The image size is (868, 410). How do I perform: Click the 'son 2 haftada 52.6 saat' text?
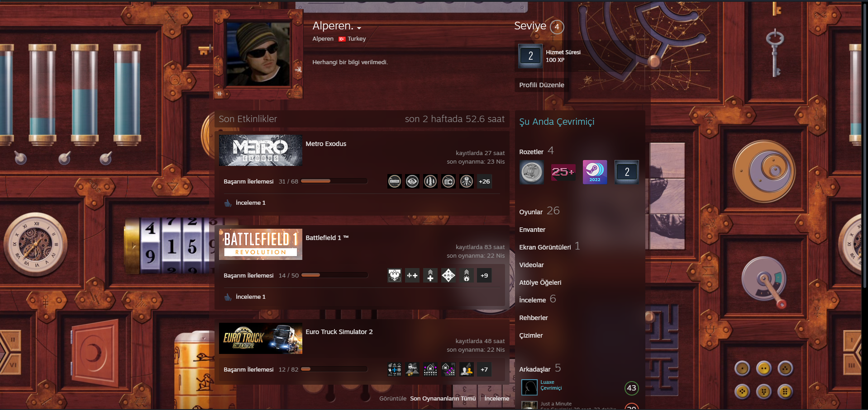(x=454, y=119)
